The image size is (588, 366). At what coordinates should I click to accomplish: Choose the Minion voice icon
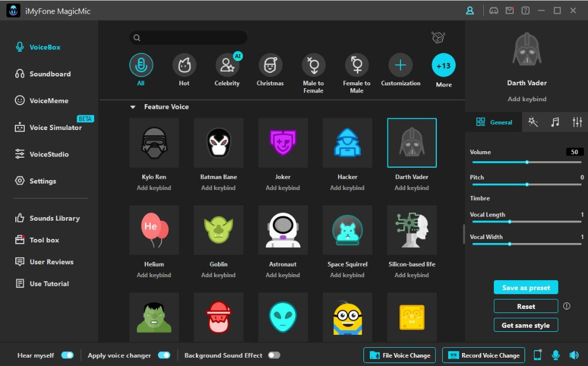pos(348,317)
